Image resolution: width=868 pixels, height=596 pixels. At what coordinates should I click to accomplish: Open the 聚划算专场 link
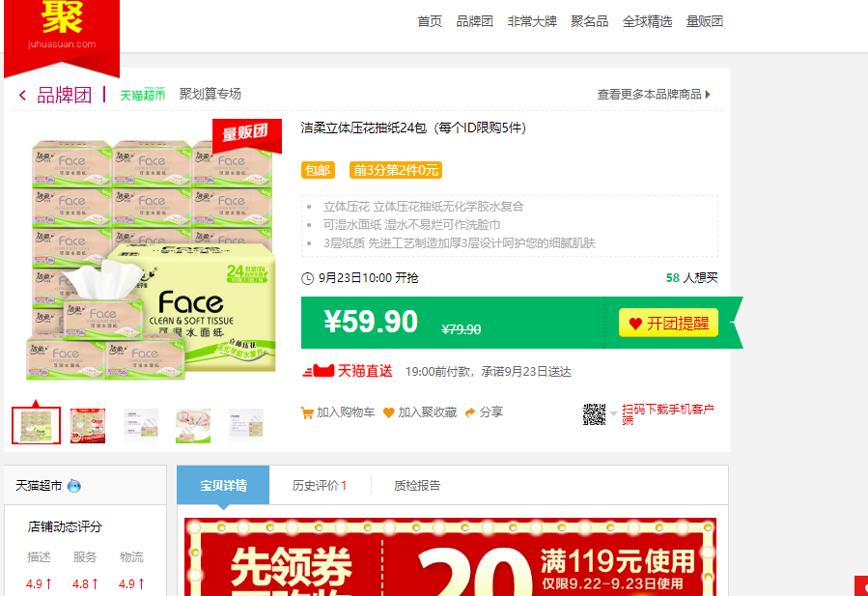pyautogui.click(x=210, y=94)
